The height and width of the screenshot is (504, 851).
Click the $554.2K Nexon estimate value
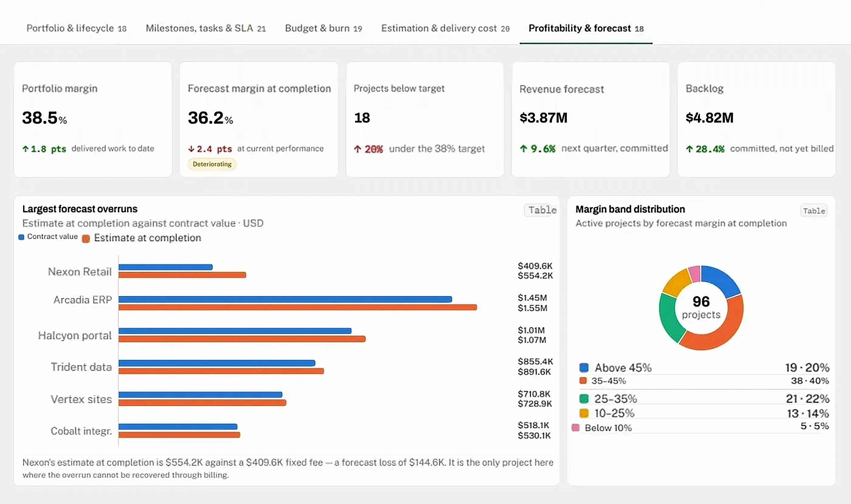(535, 276)
